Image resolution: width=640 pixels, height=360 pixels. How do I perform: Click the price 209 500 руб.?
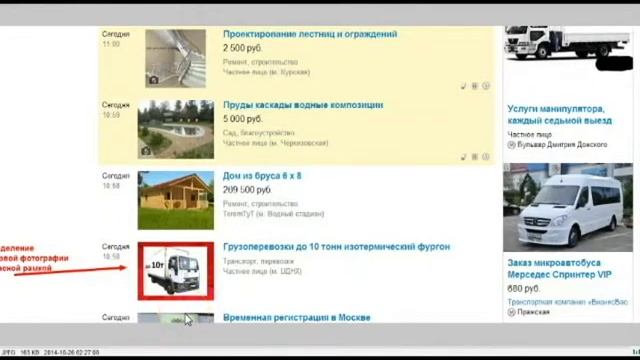tap(247, 190)
